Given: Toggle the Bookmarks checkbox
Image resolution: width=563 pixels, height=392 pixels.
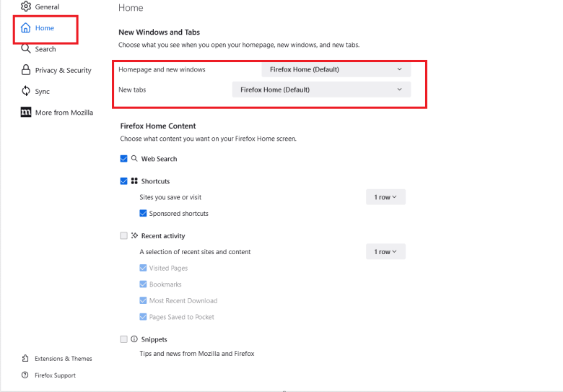Looking at the screenshot, I should pyautogui.click(x=143, y=284).
